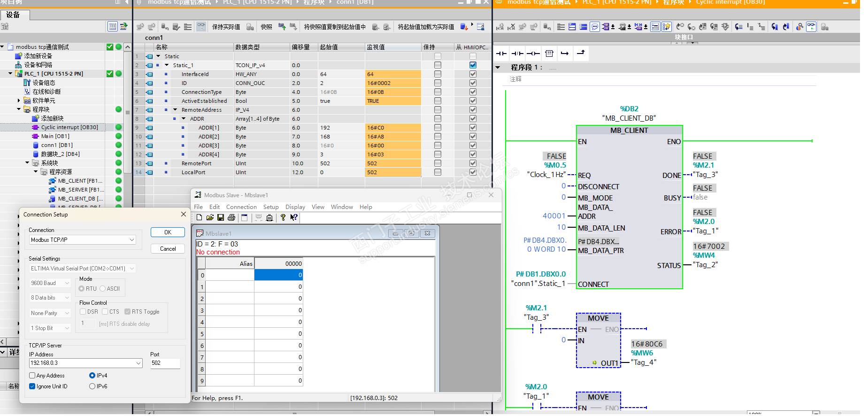Click the Port input field
Screen dimensions: 868x416
tap(165, 363)
